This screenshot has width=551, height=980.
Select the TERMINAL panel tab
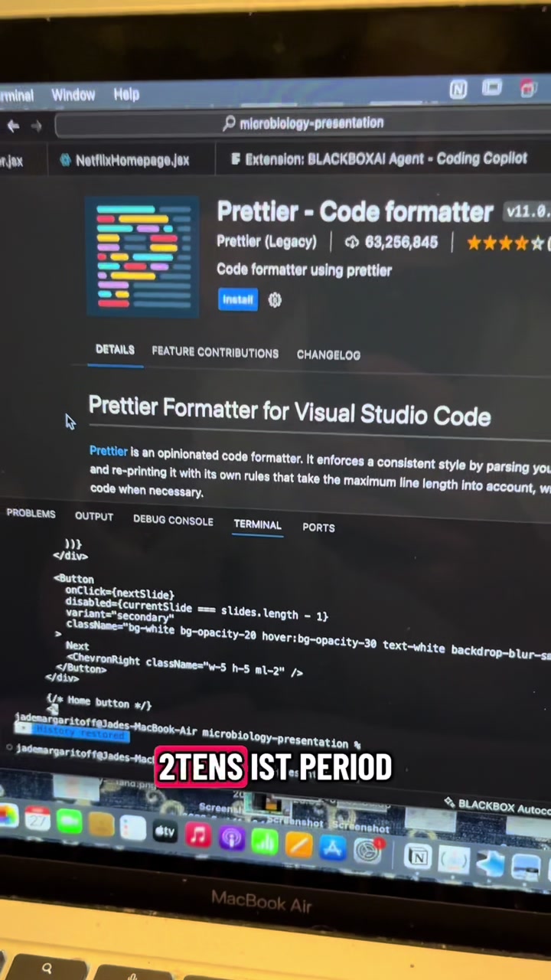click(257, 524)
